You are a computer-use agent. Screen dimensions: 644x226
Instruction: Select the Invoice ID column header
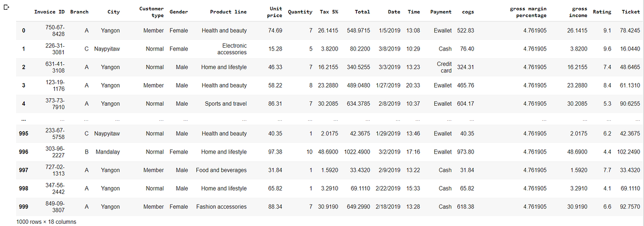pyautogui.click(x=49, y=12)
